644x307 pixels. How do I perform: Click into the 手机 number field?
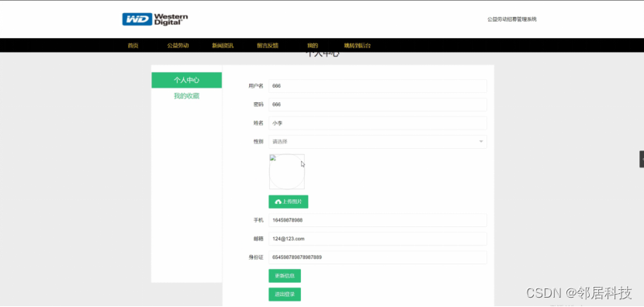377,220
